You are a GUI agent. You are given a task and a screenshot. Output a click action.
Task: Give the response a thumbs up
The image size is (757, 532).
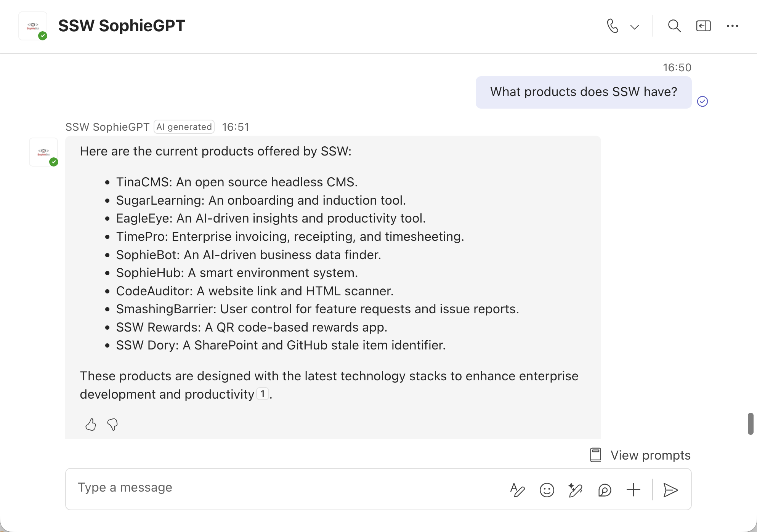[x=91, y=424]
